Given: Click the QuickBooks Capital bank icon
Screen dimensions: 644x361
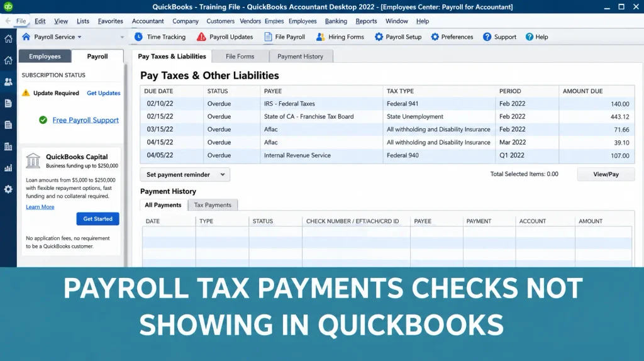Looking at the screenshot, I should coord(33,160).
